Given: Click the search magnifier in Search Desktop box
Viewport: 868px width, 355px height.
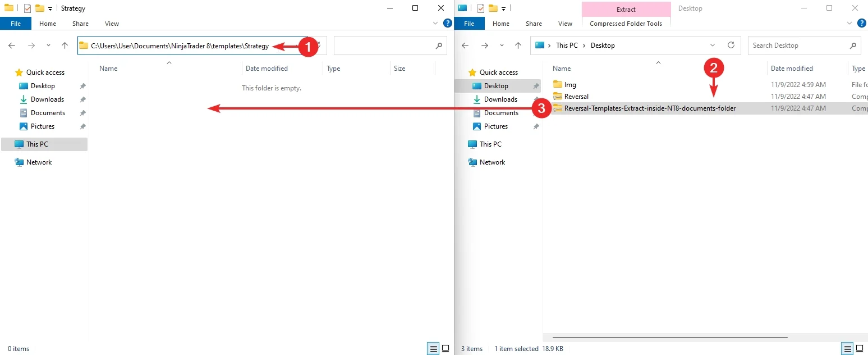Looking at the screenshot, I should pos(852,45).
